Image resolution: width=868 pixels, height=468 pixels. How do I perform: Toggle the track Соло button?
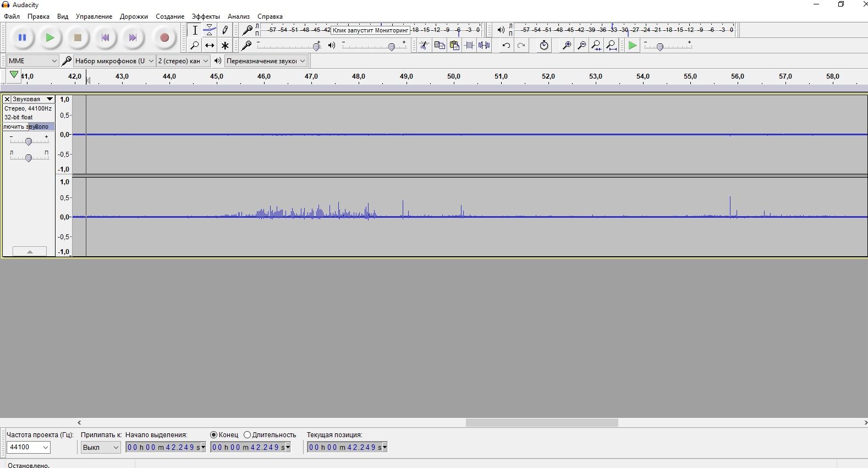point(42,126)
